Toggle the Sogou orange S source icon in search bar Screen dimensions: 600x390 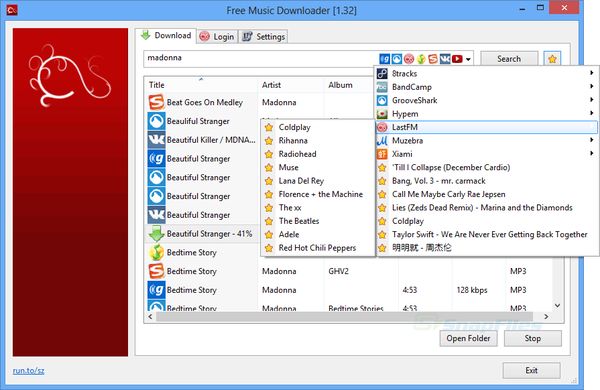[433, 59]
